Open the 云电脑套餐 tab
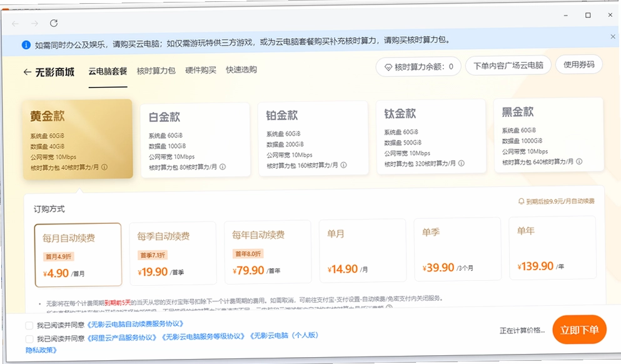The width and height of the screenshot is (621, 364). 108,71
